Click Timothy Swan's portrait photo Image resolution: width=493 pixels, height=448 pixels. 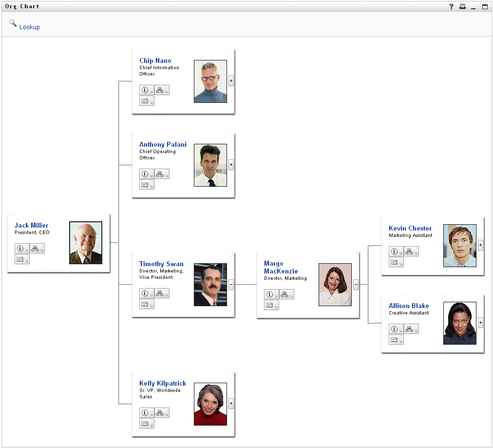pos(210,285)
